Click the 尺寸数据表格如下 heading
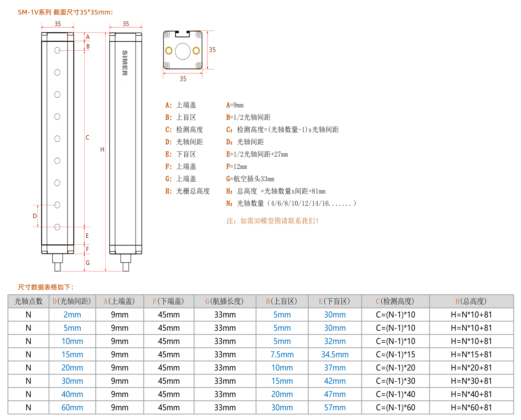The height and width of the screenshot is (420, 521). pyautogui.click(x=46, y=287)
